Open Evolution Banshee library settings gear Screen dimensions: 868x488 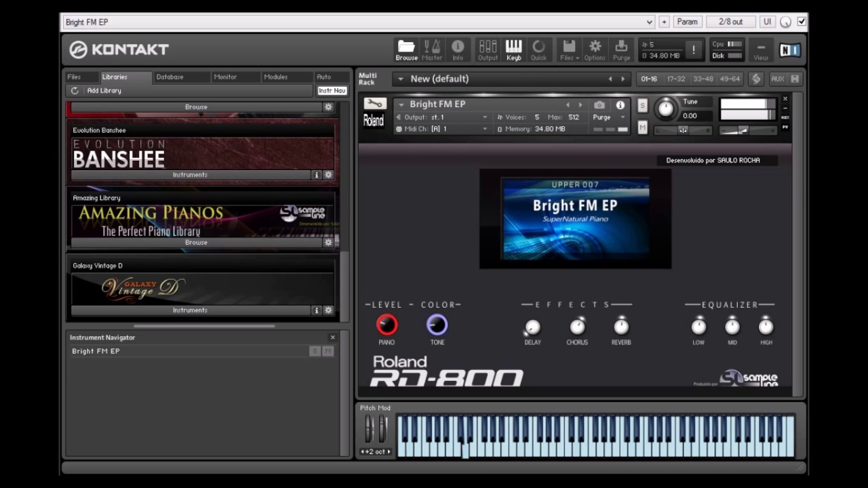(x=328, y=175)
